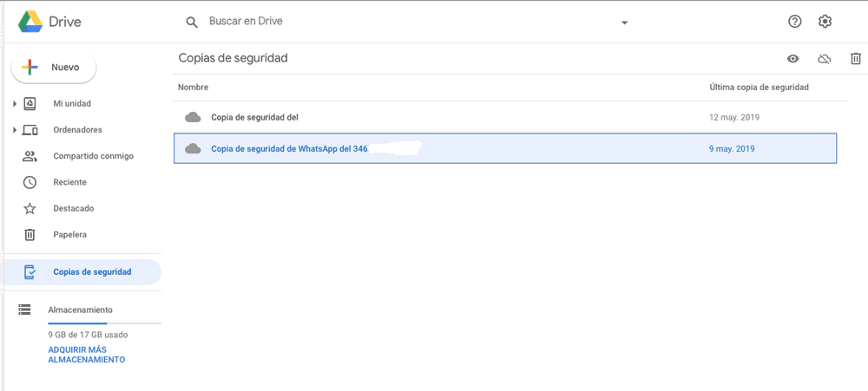Expand the Ordenadores tree arrow
The height and width of the screenshot is (391, 868).
click(x=15, y=130)
